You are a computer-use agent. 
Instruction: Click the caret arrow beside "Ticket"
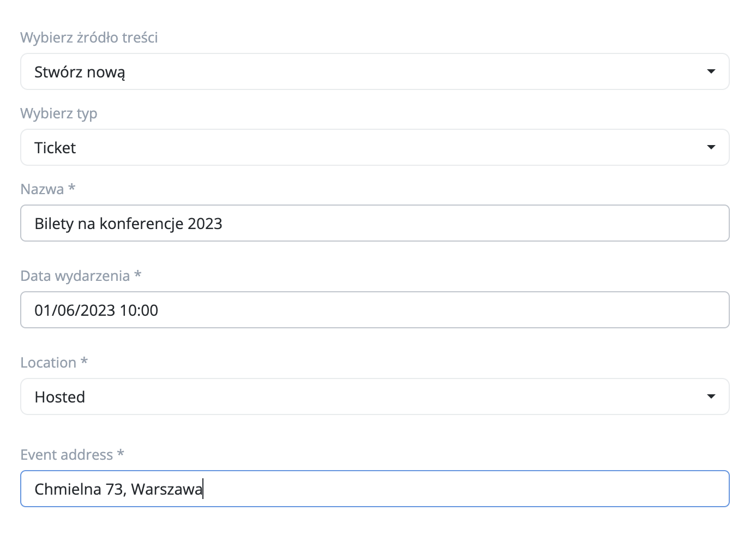click(711, 147)
